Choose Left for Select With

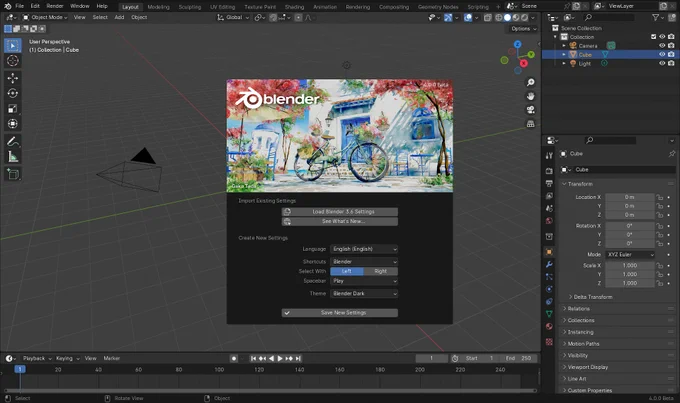pyautogui.click(x=347, y=271)
